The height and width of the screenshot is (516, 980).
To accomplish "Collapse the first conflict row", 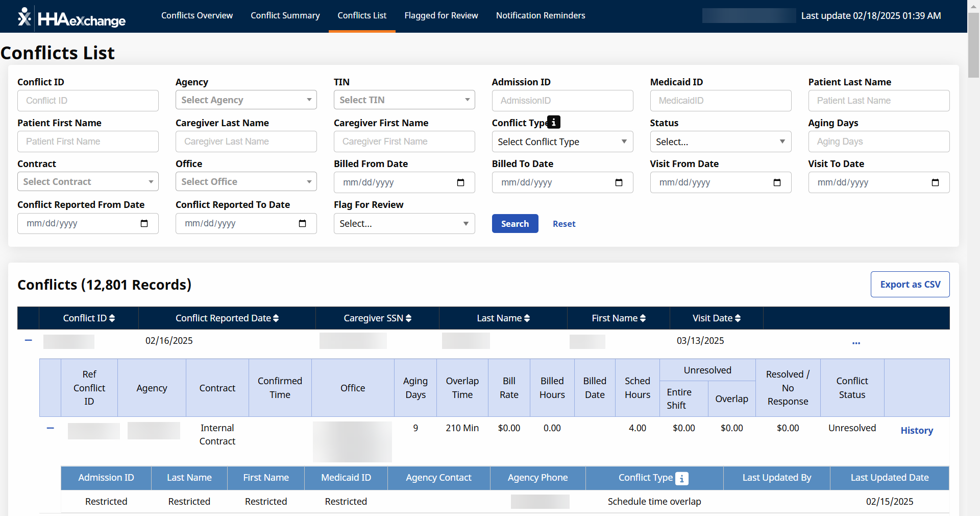I will point(29,340).
